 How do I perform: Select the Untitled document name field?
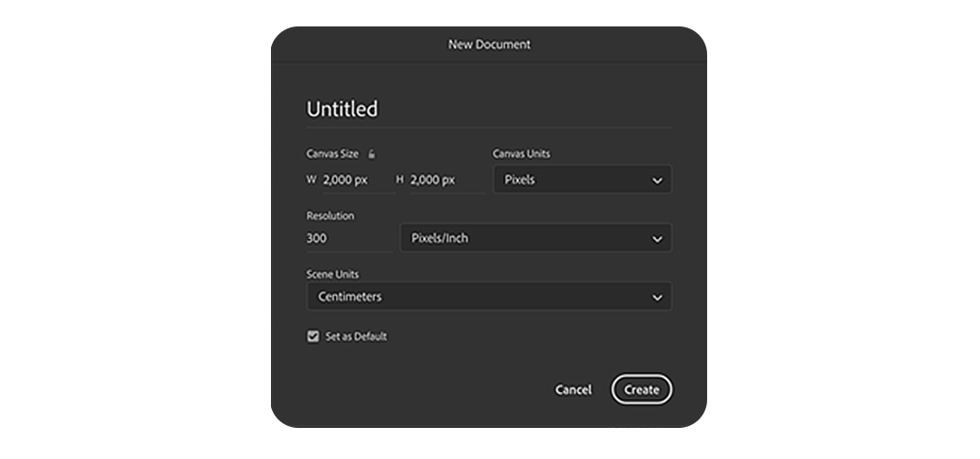(489, 110)
